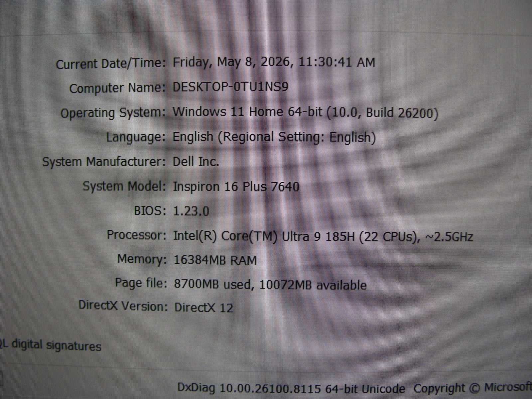Viewport: 532px width, 399px height.
Task: Select "8700MB used, 10072MB available" value
Action: pyautogui.click(x=270, y=285)
